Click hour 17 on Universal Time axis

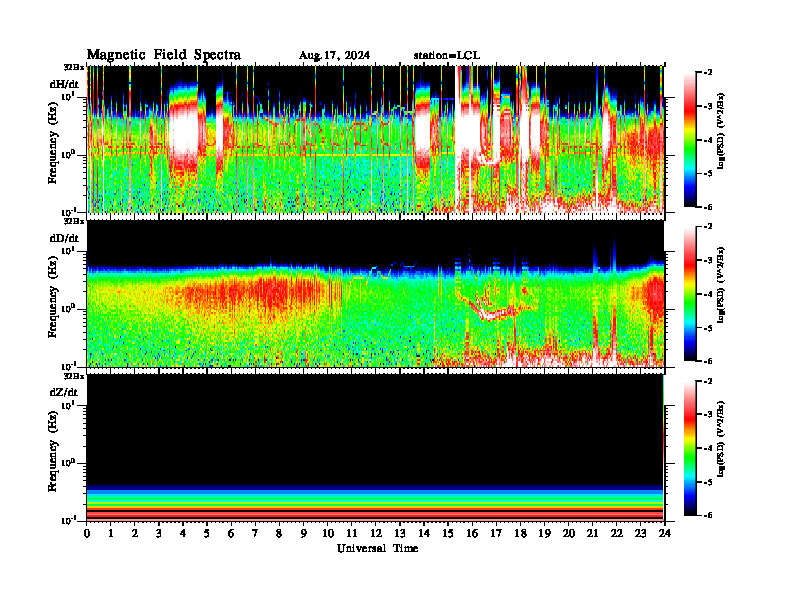pos(496,534)
